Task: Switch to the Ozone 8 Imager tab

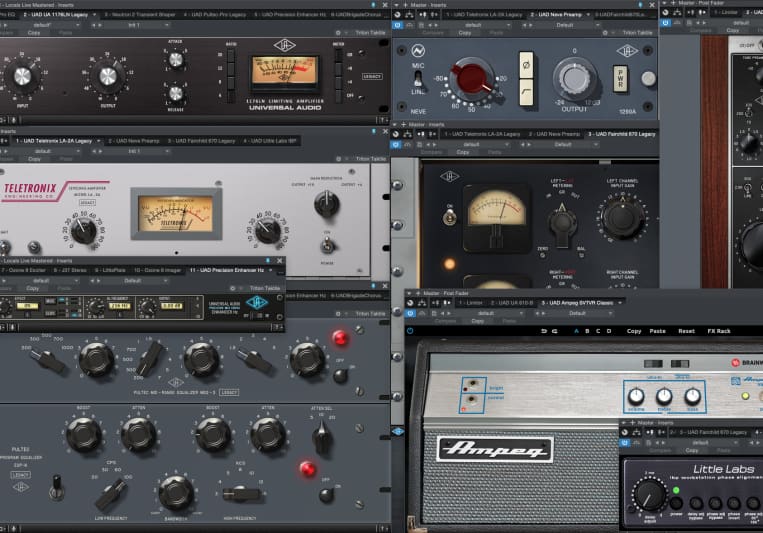Action: pos(157,270)
